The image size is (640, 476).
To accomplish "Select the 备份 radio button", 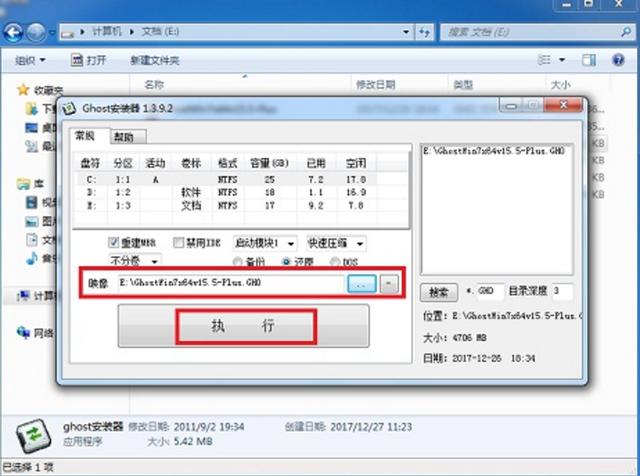I will 237,262.
